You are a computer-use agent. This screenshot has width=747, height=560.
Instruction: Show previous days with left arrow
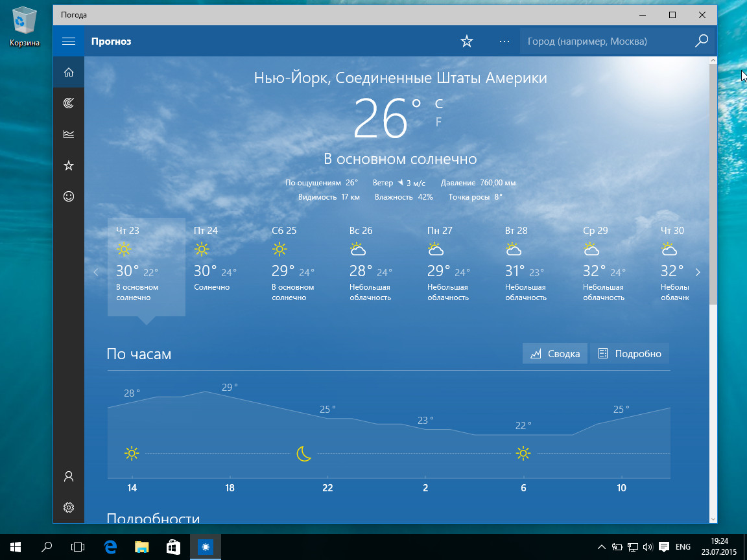pos(96,272)
